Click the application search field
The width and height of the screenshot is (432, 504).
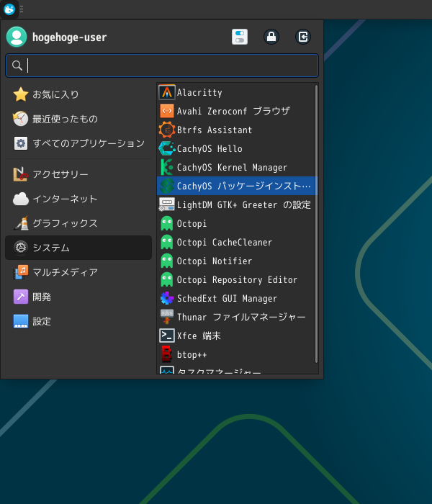[x=162, y=66]
